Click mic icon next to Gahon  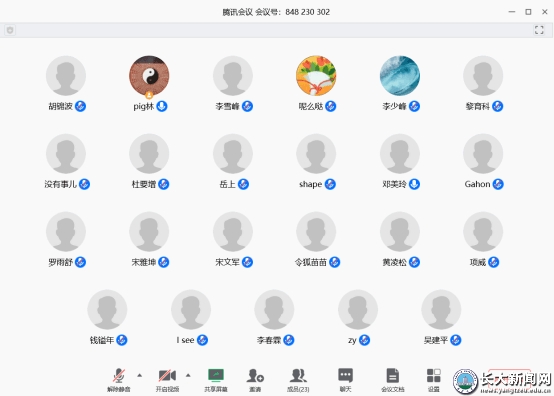(x=498, y=184)
